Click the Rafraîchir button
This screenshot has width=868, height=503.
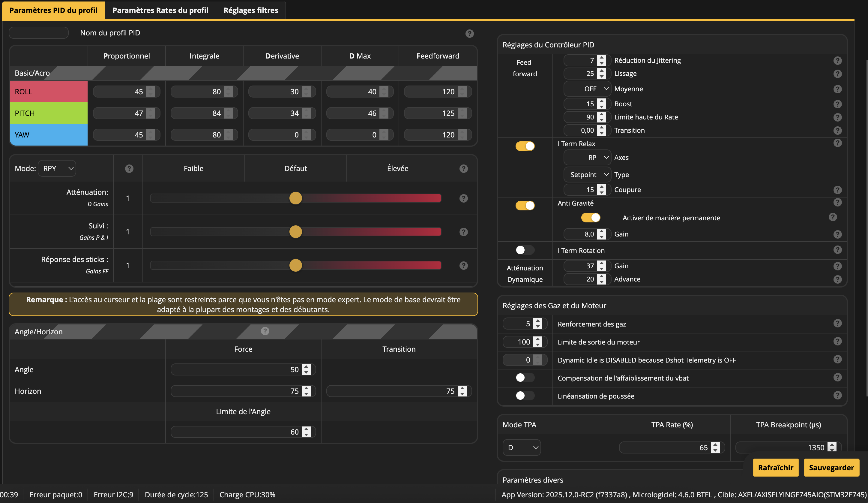point(775,468)
